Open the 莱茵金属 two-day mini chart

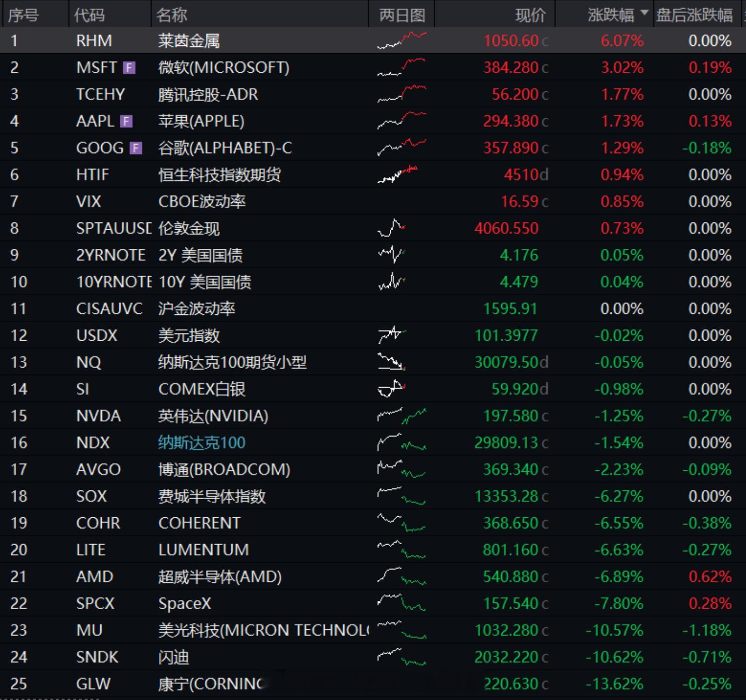(x=402, y=40)
